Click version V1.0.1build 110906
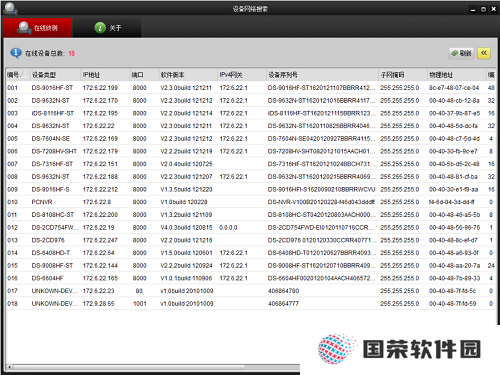The image size is (500, 375). coord(186,278)
